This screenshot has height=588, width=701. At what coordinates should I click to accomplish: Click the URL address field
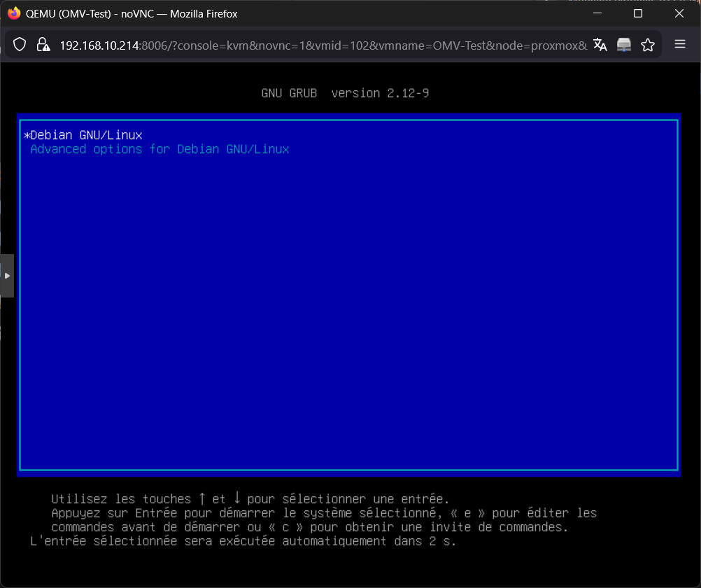click(x=323, y=45)
